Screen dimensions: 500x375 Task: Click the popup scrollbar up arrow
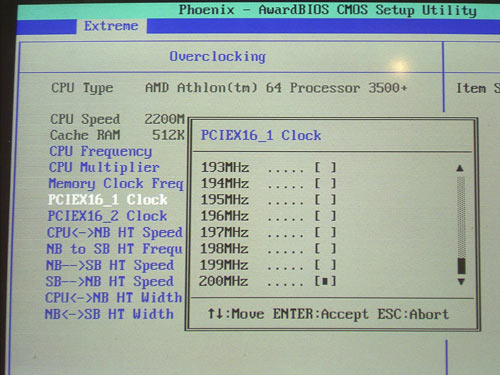click(460, 168)
